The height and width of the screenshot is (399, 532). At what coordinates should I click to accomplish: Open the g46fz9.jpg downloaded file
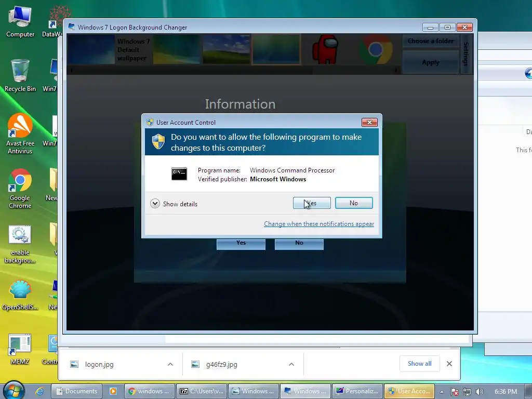[x=221, y=364]
